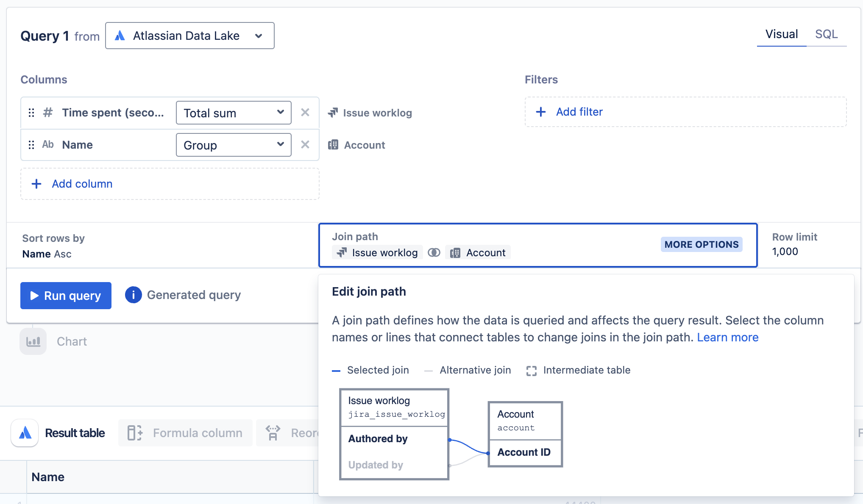This screenshot has height=504, width=863.
Task: Switch to the SQL tab
Action: click(x=826, y=34)
